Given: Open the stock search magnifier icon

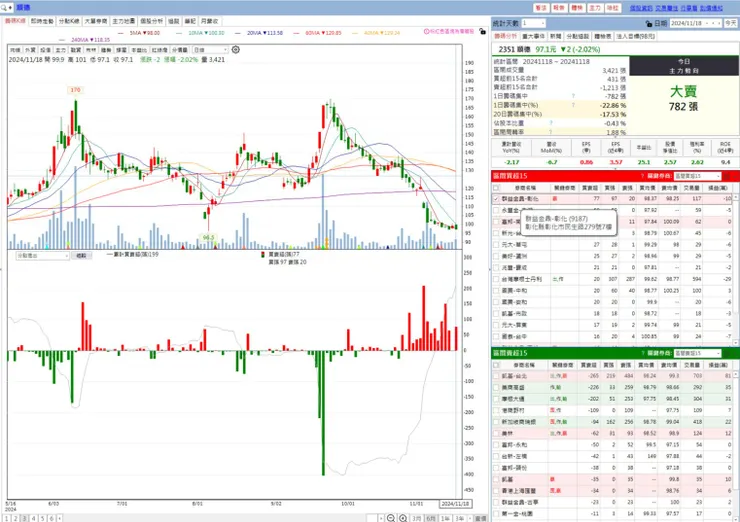Looking at the screenshot, I should click(x=4, y=8).
